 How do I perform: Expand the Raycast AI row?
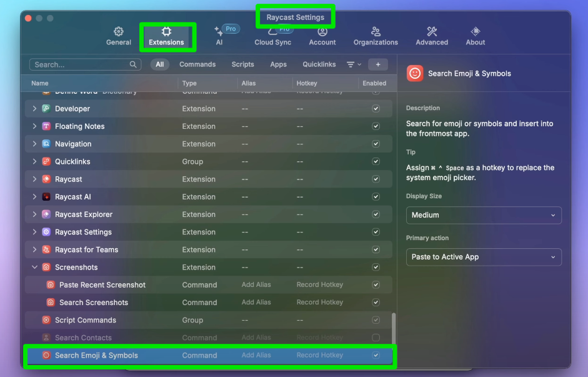click(x=34, y=196)
